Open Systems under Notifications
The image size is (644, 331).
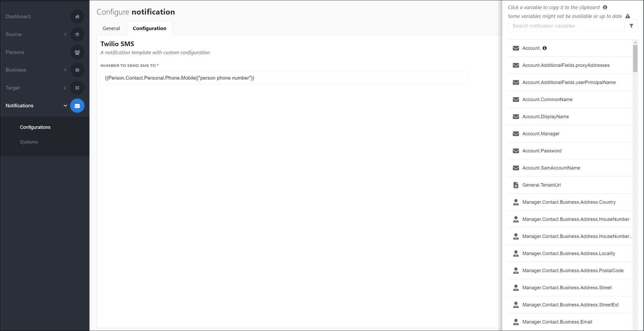click(x=29, y=142)
